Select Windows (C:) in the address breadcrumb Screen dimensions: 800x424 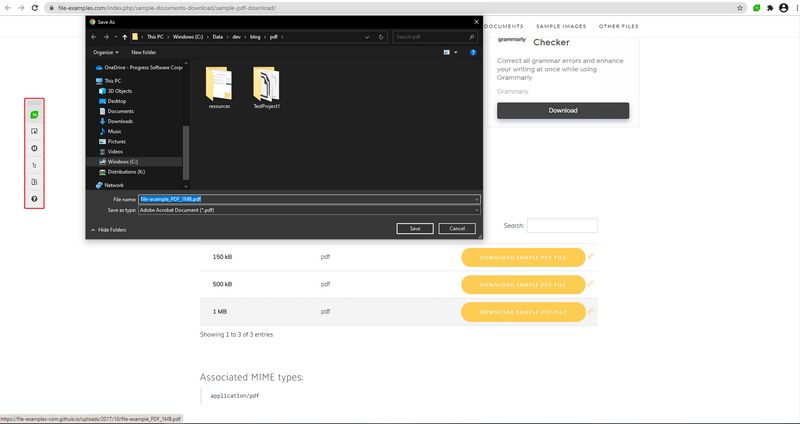coord(187,37)
